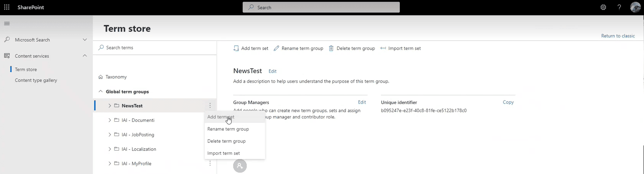This screenshot has height=174, width=644.
Task: Open more options for IAI - MyProfile
Action: click(210, 164)
